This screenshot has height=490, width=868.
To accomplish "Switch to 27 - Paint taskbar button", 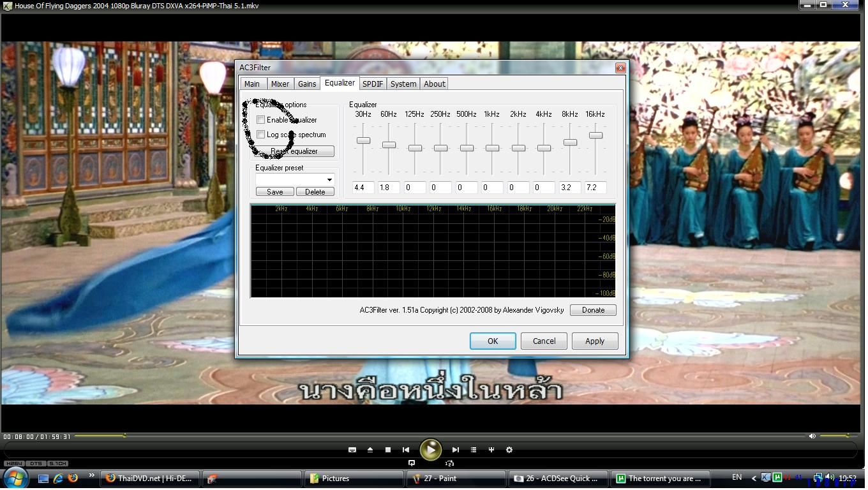I will 456,479.
